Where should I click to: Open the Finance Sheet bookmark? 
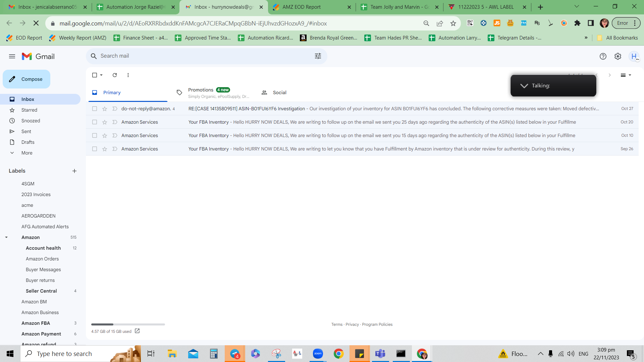click(x=141, y=38)
